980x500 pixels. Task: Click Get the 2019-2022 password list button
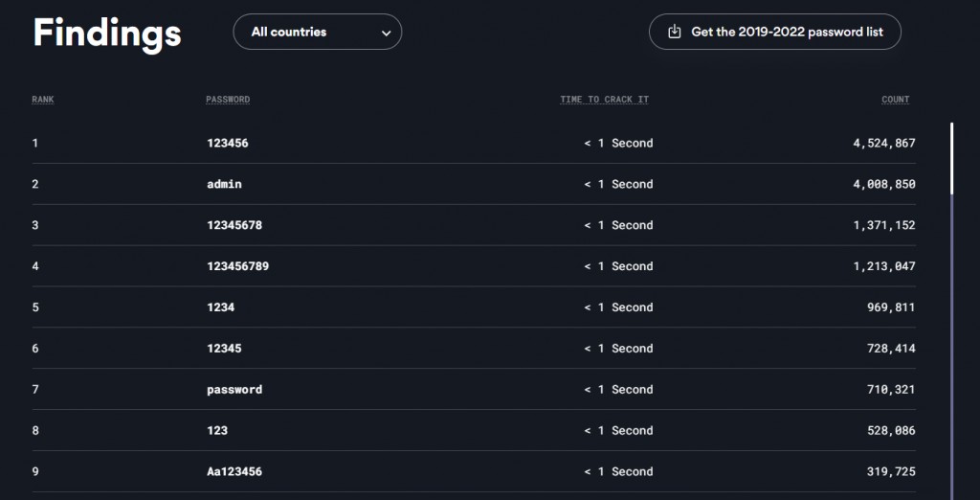(x=774, y=32)
